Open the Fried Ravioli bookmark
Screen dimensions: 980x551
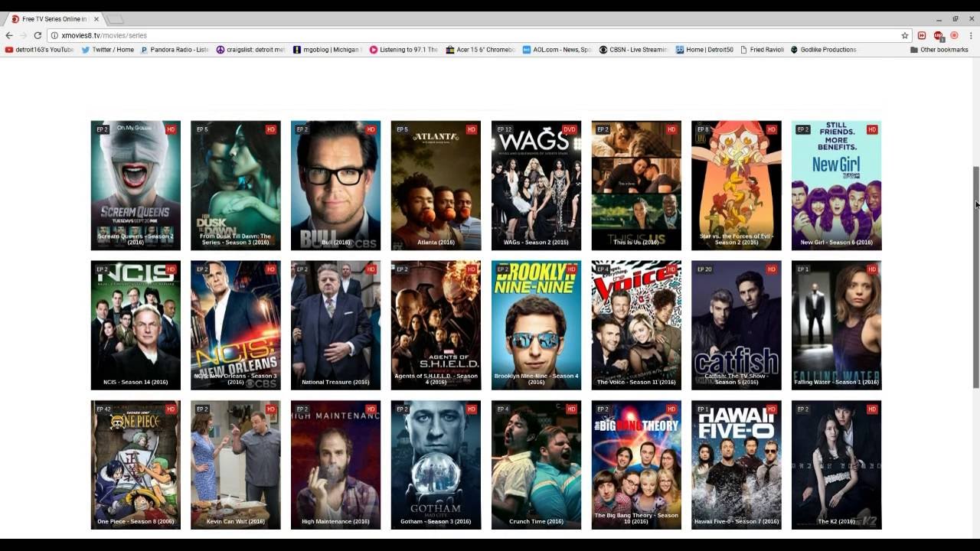click(763, 50)
